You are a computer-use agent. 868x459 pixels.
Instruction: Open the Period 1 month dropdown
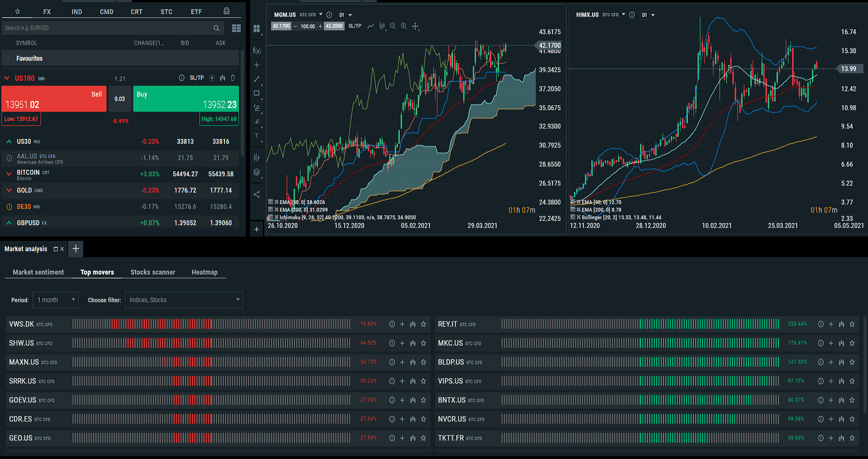(x=56, y=300)
